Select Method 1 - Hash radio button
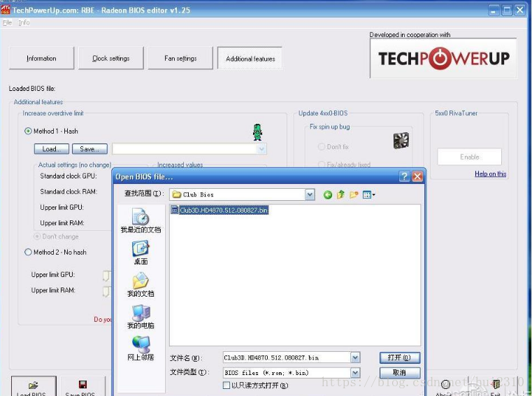Screen dimensions: 532x396 click(29, 131)
